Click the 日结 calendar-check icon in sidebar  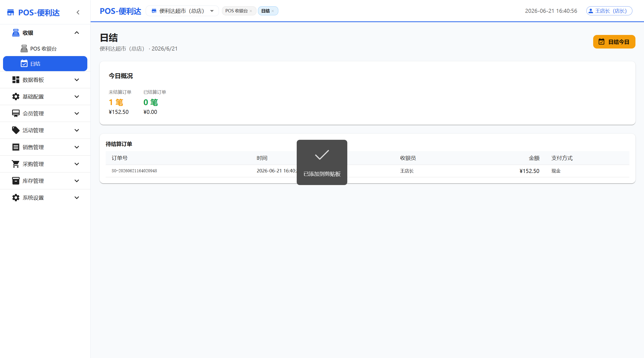(x=24, y=64)
